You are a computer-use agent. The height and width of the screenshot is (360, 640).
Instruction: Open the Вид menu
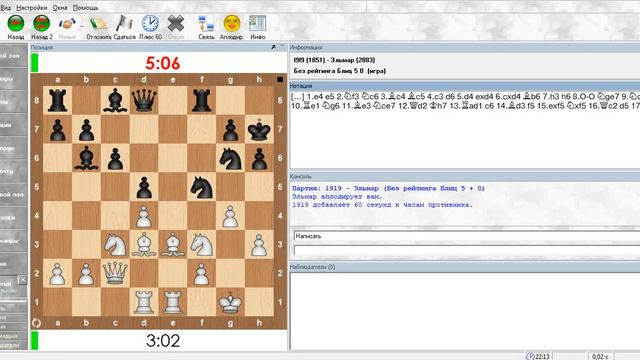[6, 8]
